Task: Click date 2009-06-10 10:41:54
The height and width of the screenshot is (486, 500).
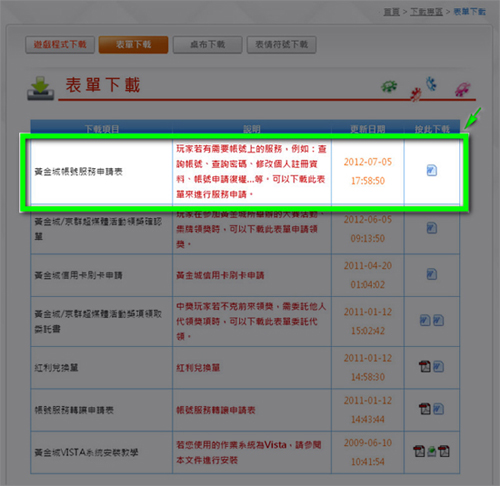Action: tap(368, 452)
